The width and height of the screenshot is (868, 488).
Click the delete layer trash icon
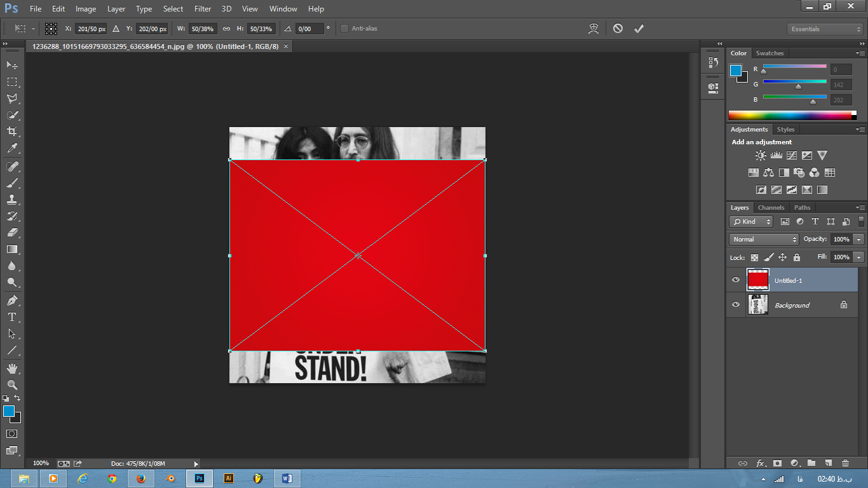(x=845, y=463)
